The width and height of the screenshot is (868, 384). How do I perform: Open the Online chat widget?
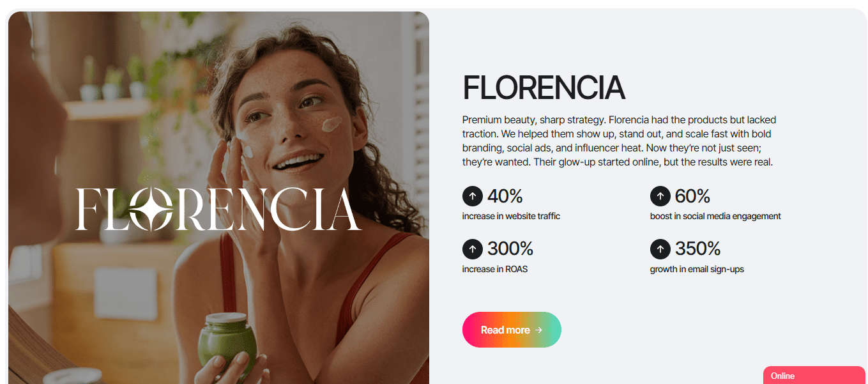pos(814,376)
